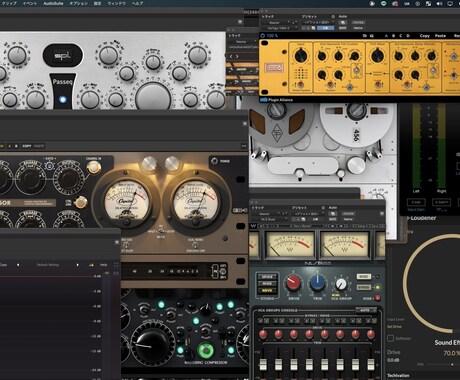Click the fullscreen icon beside Help
Screen dimensions: 460x380
click(116, 265)
